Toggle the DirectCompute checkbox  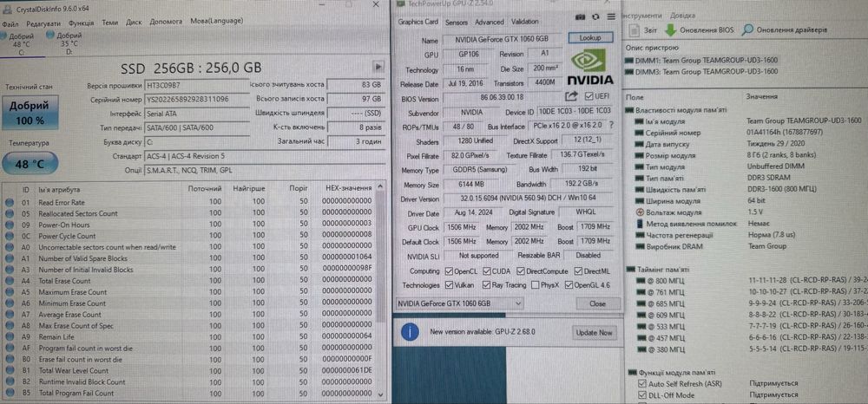point(521,271)
